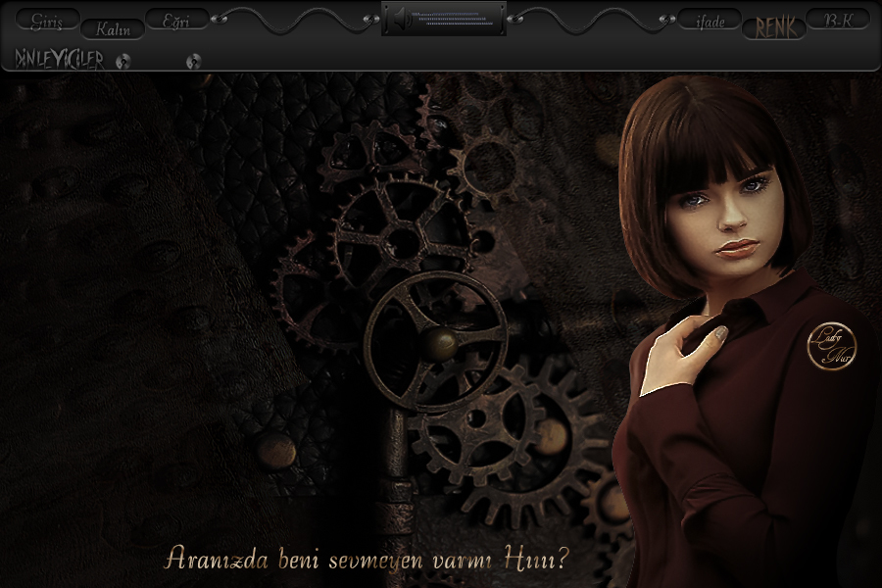Toggle Kalın bold text formatting
Screen dimensions: 882x588
(x=113, y=28)
